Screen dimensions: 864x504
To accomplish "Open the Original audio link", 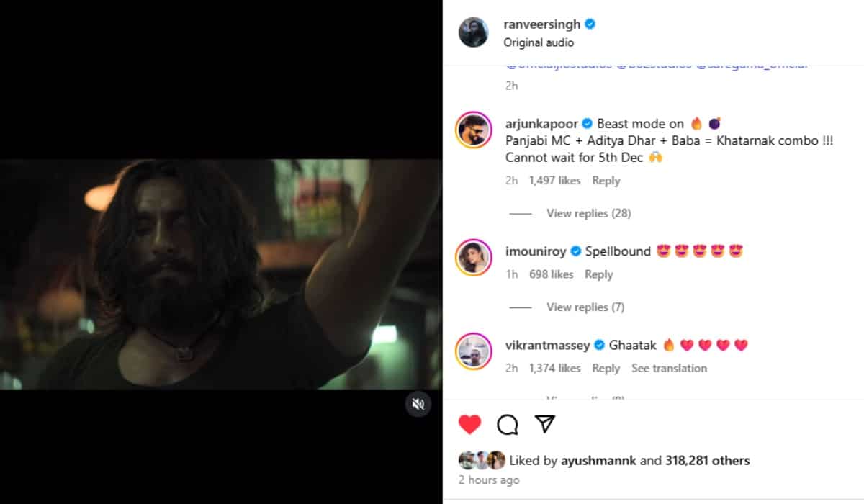I will tap(539, 42).
